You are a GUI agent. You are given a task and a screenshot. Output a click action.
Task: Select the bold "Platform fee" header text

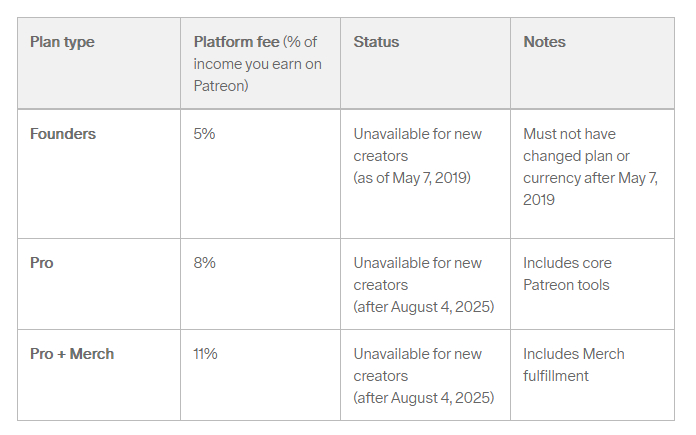click(x=236, y=42)
